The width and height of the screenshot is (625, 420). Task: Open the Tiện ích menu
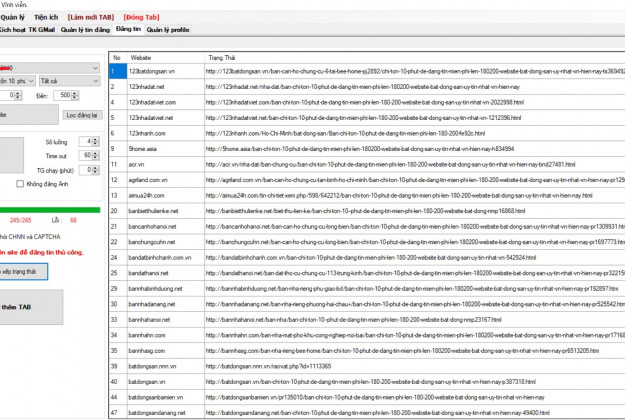(46, 18)
